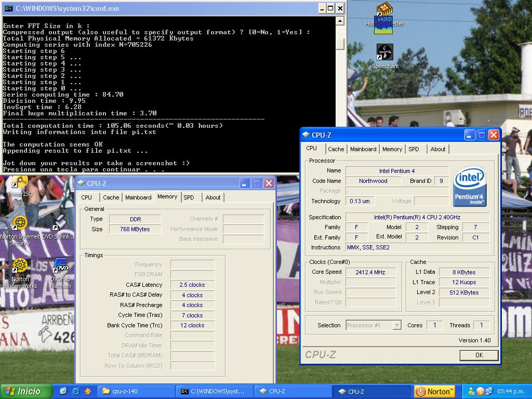
Task: Close the Memory CPU-Z window
Action: click(269, 183)
